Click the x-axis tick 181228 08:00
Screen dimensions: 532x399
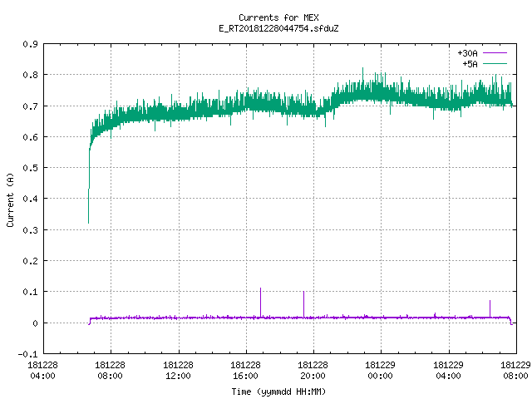(x=110, y=370)
